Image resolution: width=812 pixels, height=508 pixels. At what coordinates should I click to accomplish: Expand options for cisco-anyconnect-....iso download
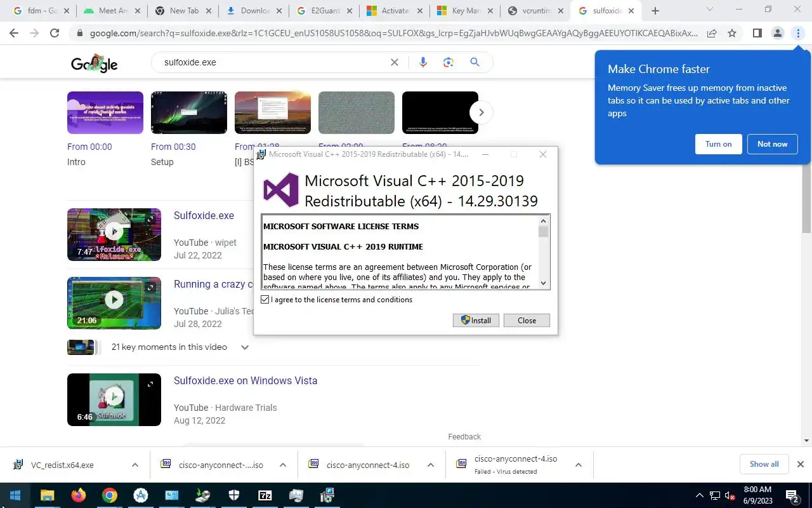(x=282, y=465)
